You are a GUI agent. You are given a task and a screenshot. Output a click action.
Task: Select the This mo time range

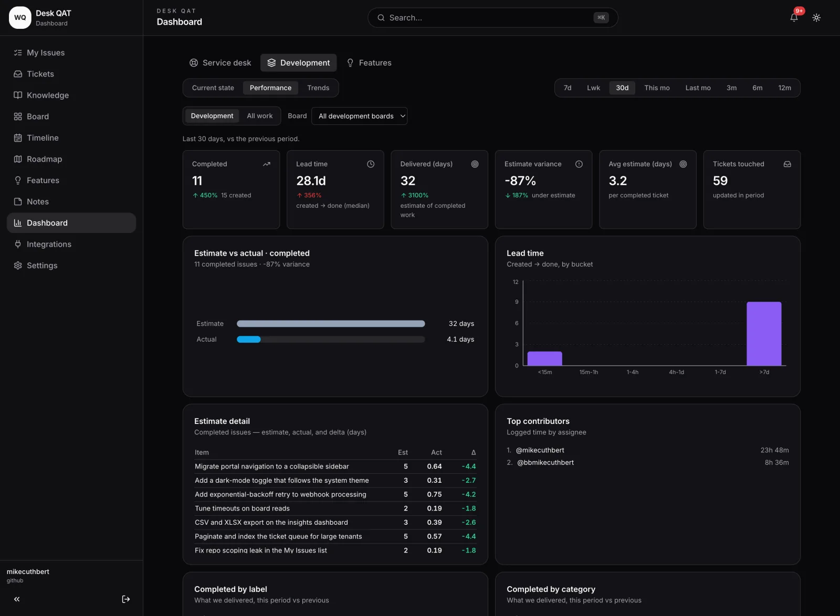tap(657, 88)
